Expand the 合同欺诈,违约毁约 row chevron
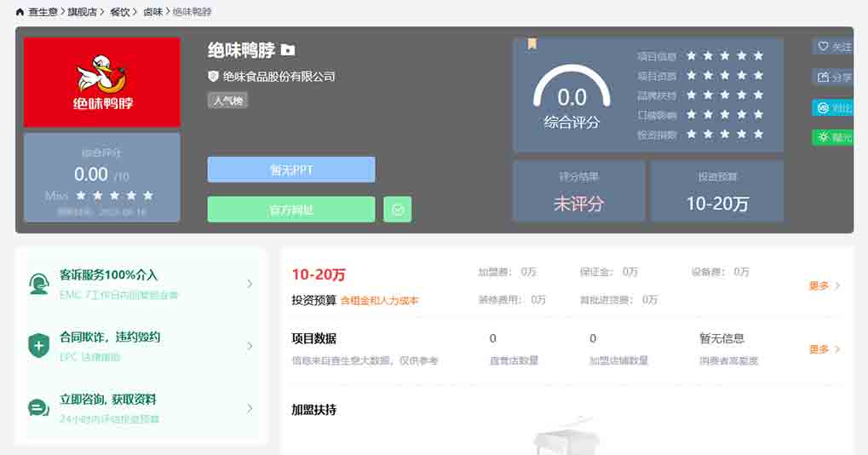 click(250, 346)
